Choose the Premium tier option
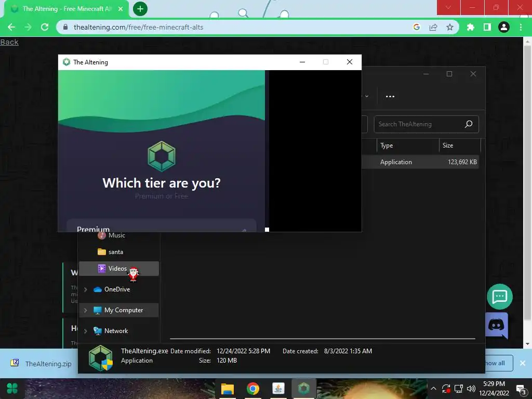This screenshot has height=399, width=532. click(162, 226)
